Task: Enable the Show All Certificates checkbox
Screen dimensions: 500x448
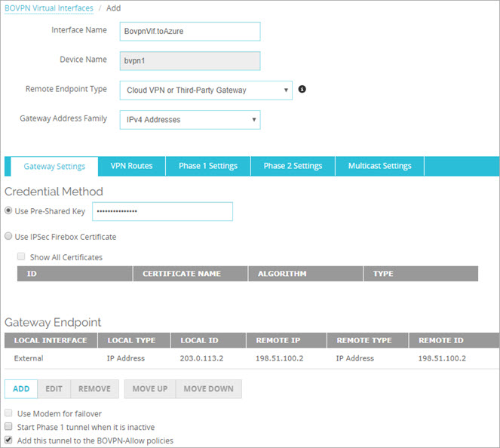Action: [21, 256]
